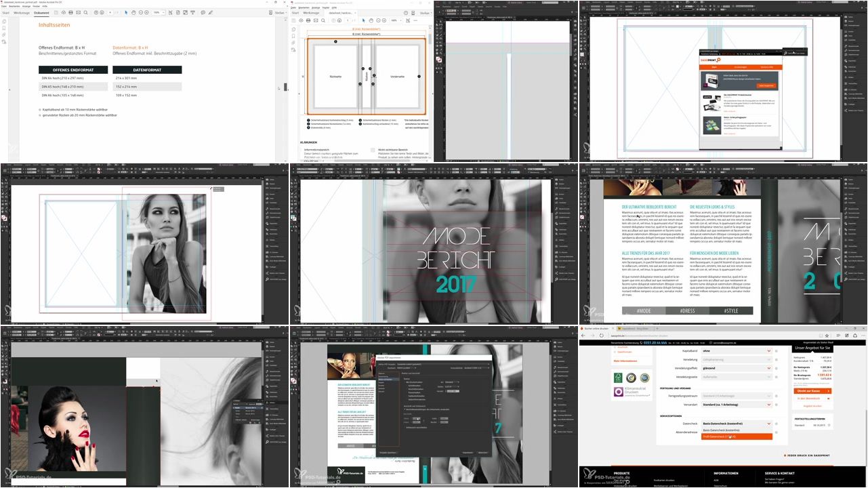The width and height of the screenshot is (868, 488).
Task: Click Exportieren button in PDF export dialog
Action: pyautogui.click(x=468, y=453)
